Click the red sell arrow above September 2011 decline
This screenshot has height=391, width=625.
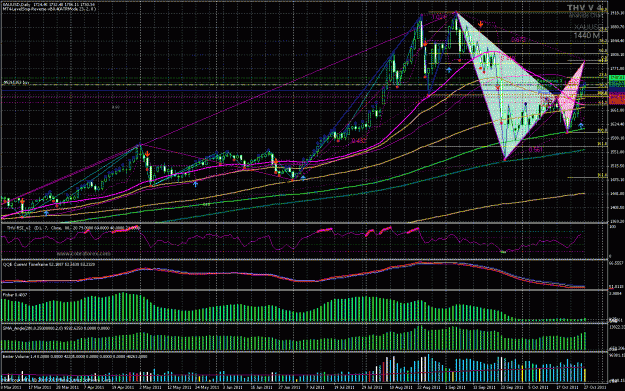click(481, 24)
